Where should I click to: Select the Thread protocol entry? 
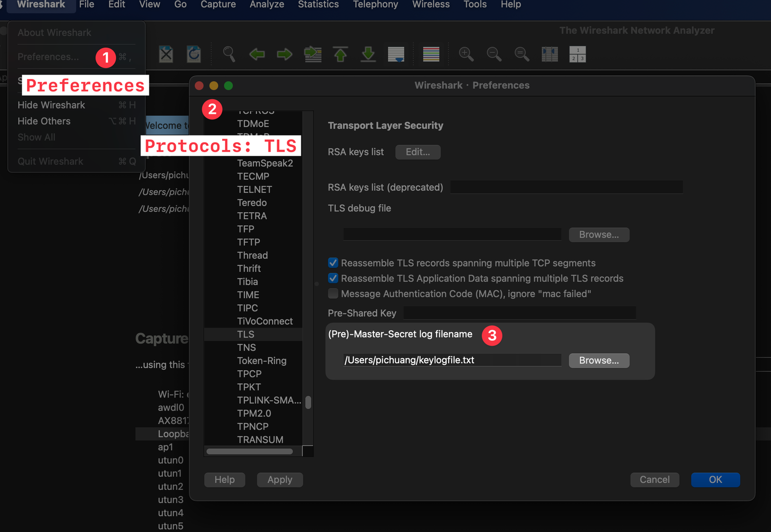pyautogui.click(x=252, y=255)
